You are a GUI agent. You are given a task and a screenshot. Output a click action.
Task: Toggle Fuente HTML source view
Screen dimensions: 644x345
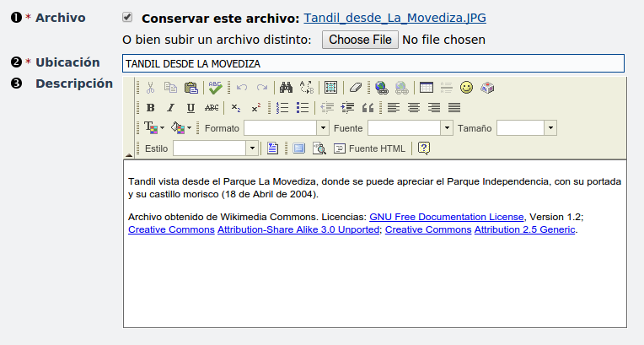coord(370,148)
